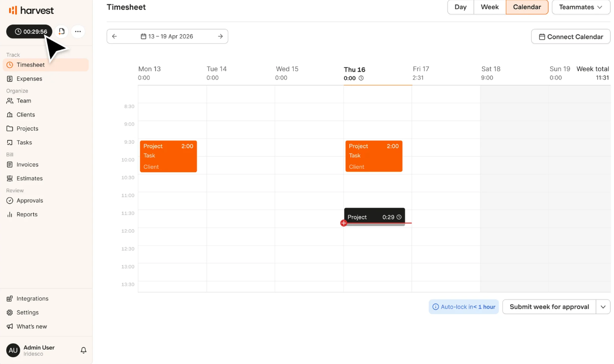Screen dimensions: 614x364
Task: Stop the running 00:29:56 timer
Action: tap(29, 32)
